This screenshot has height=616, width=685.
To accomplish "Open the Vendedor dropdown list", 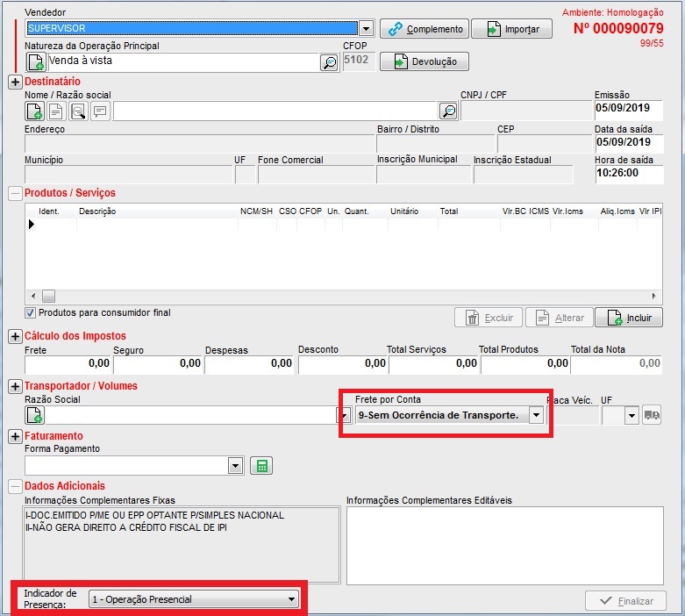I will (367, 28).
